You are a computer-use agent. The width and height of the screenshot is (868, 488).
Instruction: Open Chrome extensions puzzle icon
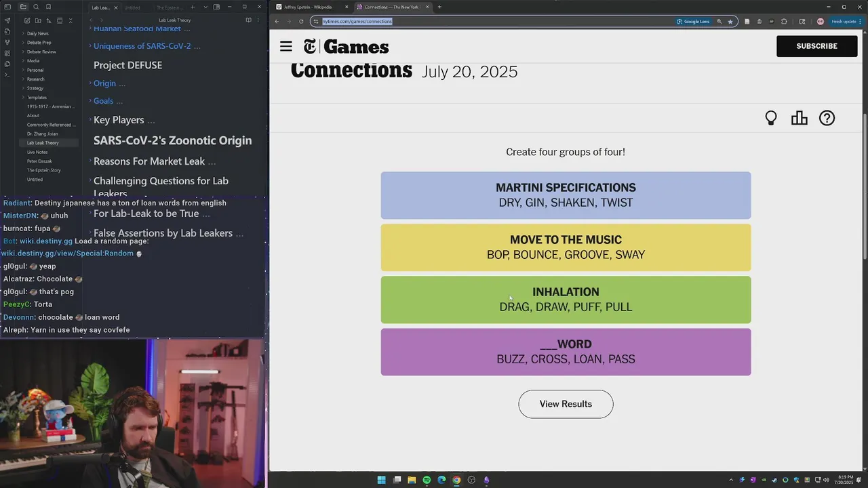(784, 21)
